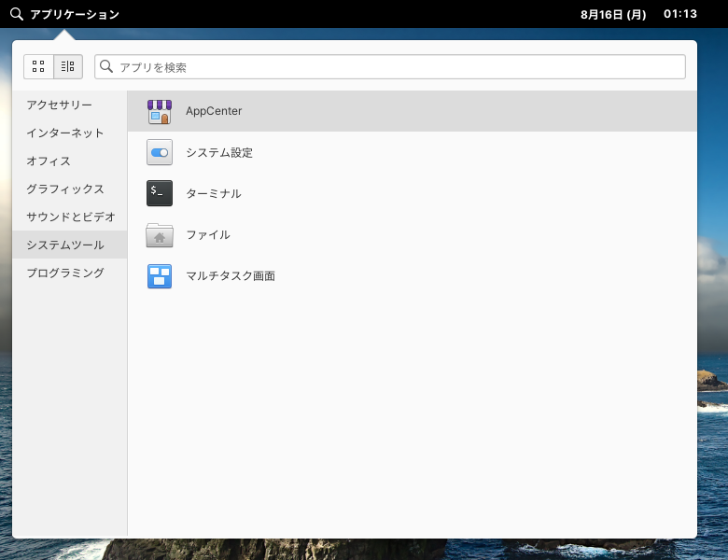Click the アプリを検索 search field
The height and width of the screenshot is (560, 728).
click(390, 67)
